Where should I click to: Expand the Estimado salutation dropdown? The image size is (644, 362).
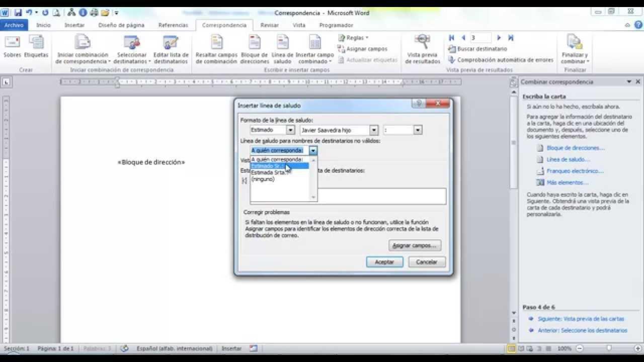[290, 130]
